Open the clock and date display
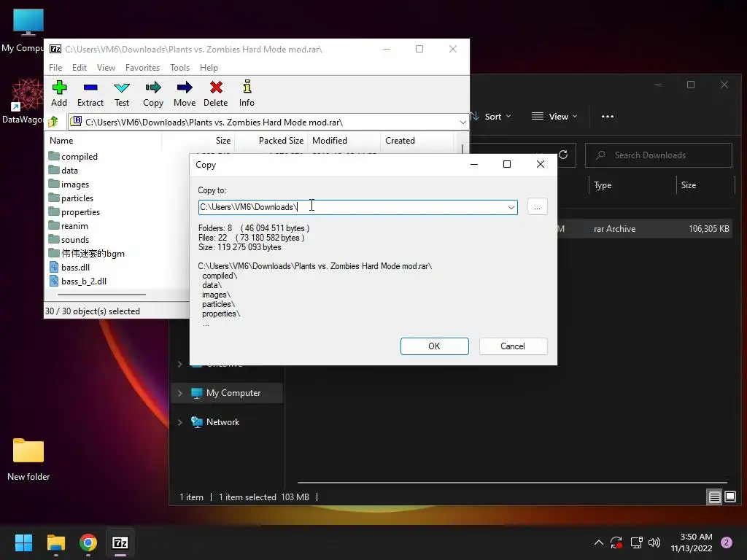 tap(692, 542)
